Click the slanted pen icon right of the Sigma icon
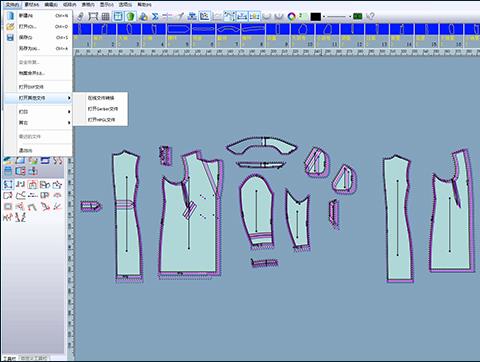 tap(180, 16)
